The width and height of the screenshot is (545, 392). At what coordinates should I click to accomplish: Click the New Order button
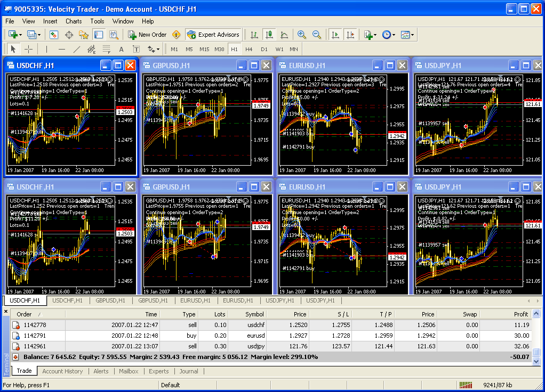click(x=147, y=35)
